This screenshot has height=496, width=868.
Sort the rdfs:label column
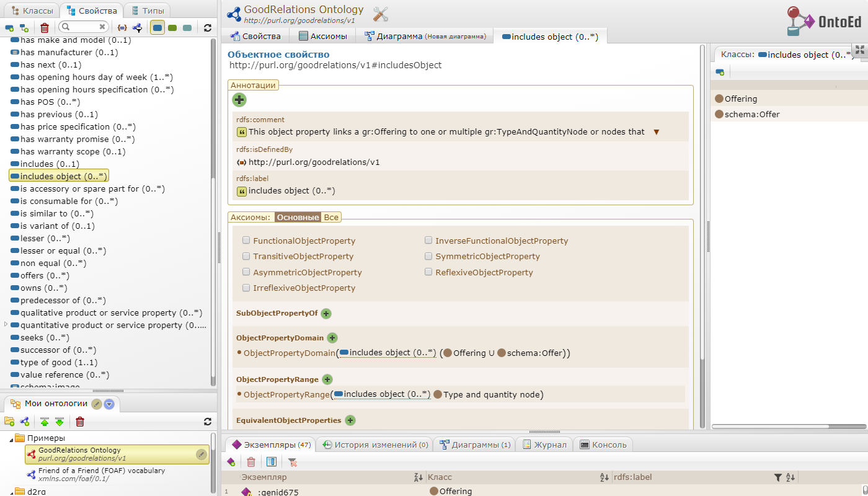[790, 477]
